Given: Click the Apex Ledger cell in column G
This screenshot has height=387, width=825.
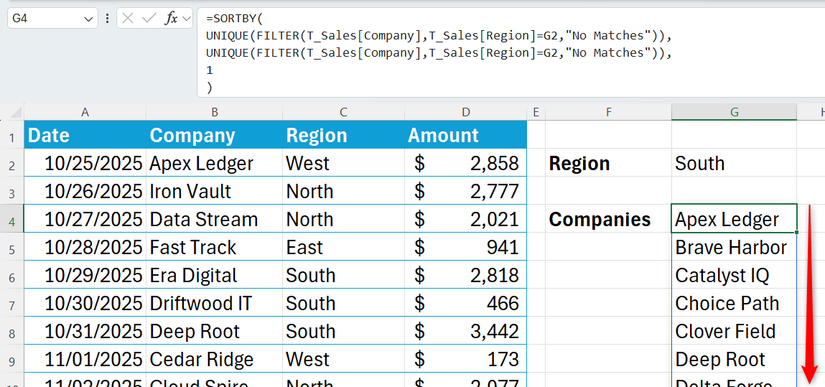Looking at the screenshot, I should coord(734,219).
